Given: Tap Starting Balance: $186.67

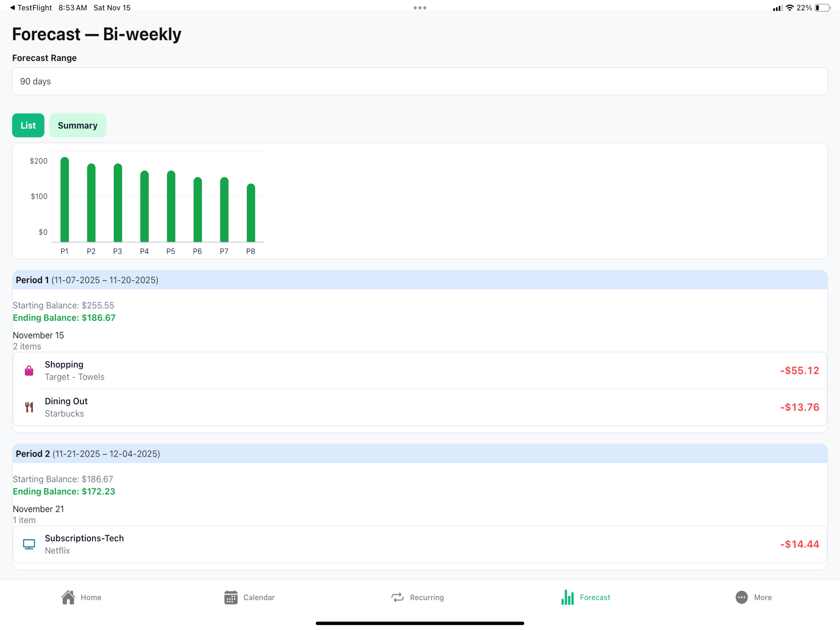Looking at the screenshot, I should (x=63, y=479).
